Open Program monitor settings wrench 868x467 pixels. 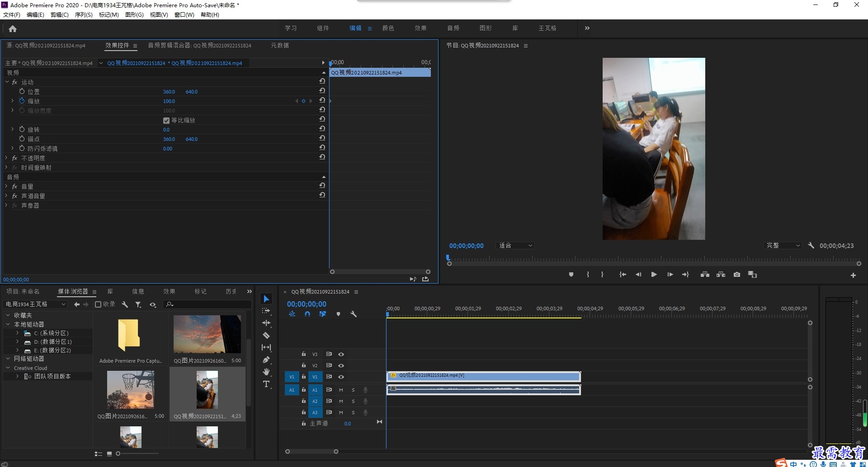coord(811,245)
